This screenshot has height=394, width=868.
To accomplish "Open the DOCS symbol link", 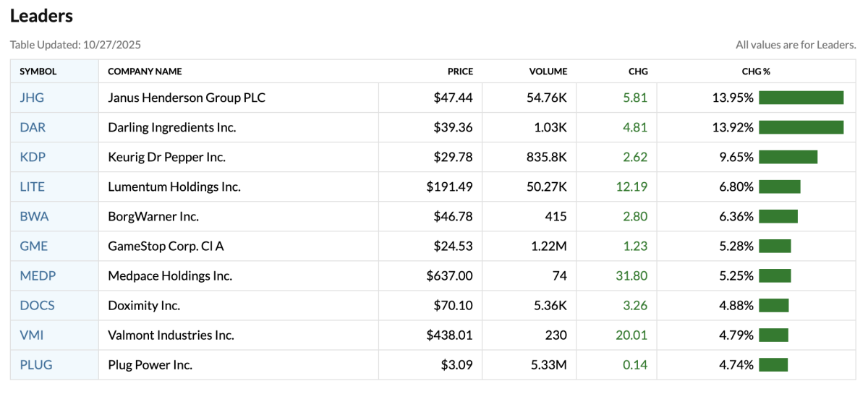I will click(37, 305).
